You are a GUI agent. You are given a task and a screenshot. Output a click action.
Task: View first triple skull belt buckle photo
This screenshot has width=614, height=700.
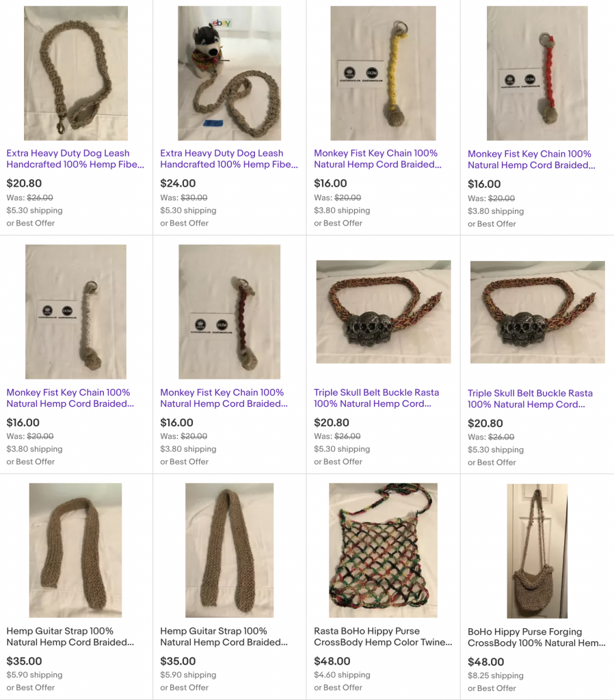[x=384, y=312]
